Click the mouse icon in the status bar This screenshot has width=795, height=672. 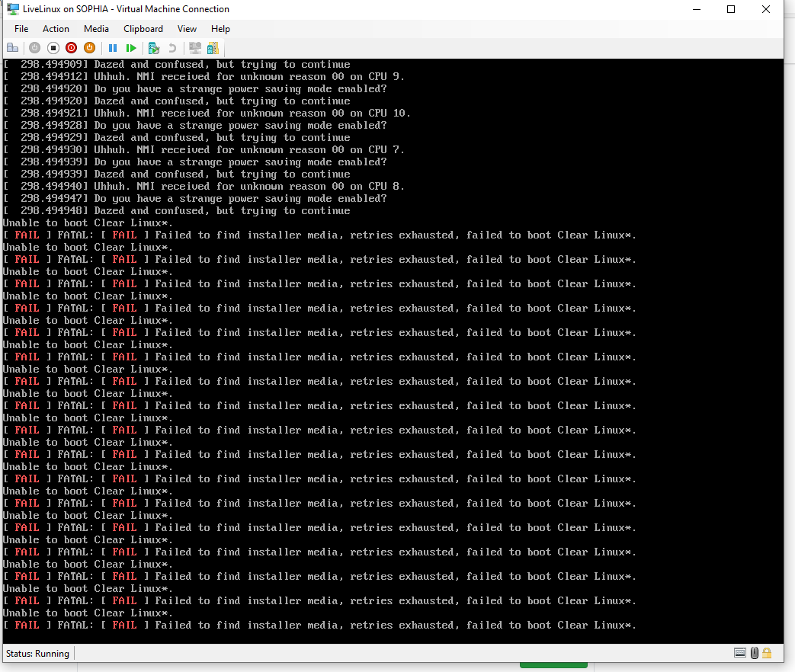pos(754,653)
